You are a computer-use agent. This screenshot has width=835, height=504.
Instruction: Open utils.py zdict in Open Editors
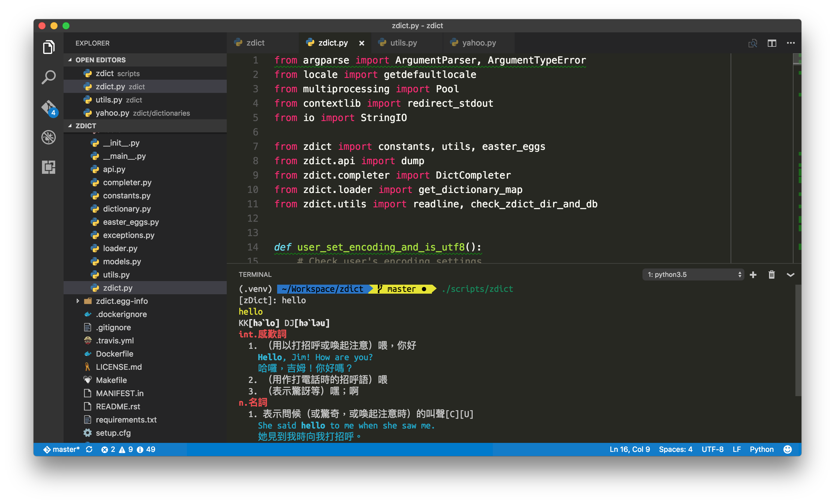pyautogui.click(x=145, y=100)
